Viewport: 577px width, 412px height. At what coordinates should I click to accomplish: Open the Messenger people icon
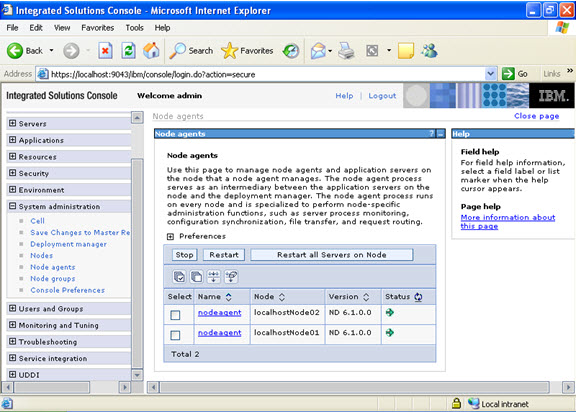click(429, 51)
